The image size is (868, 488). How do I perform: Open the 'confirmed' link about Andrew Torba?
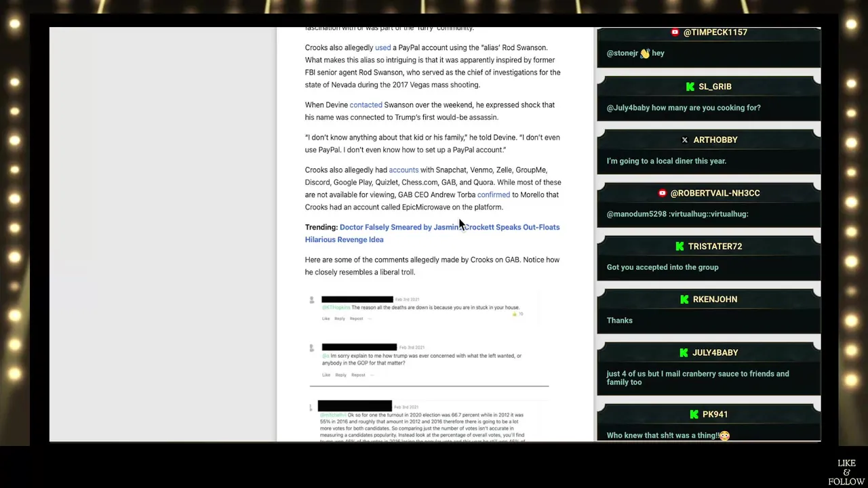click(x=493, y=195)
